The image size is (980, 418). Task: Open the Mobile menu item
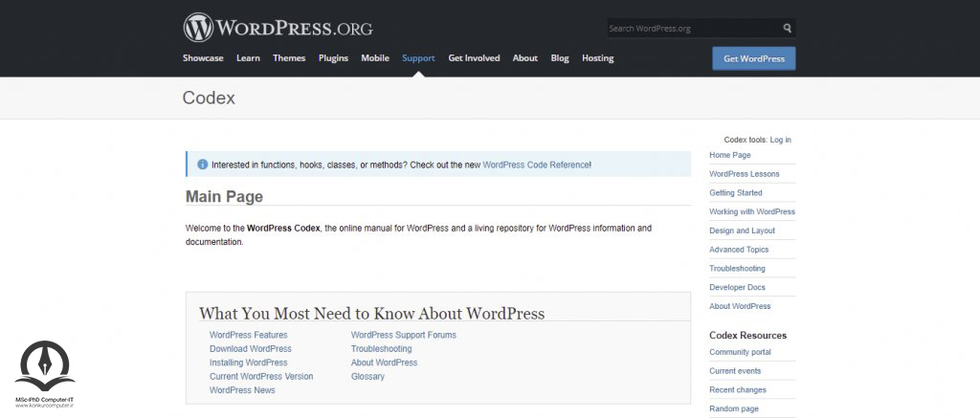[375, 58]
